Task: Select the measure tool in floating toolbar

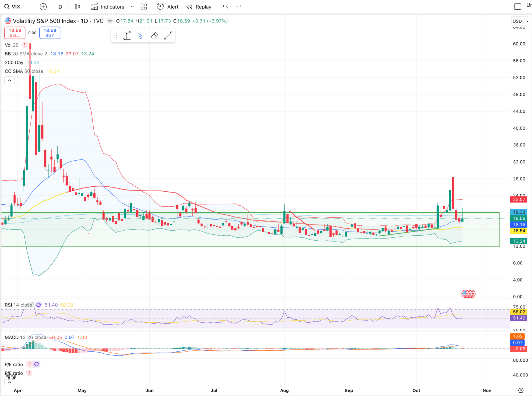Action: (127, 36)
